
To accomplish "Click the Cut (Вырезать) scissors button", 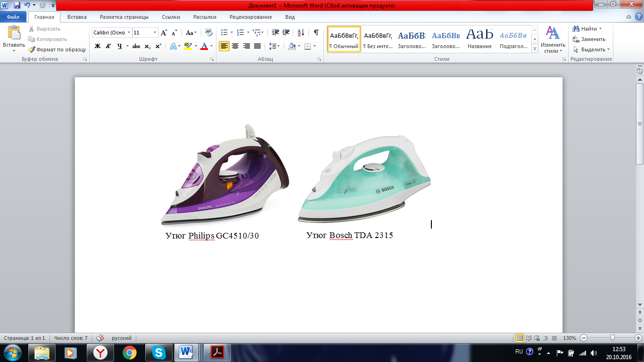I will [x=44, y=29].
